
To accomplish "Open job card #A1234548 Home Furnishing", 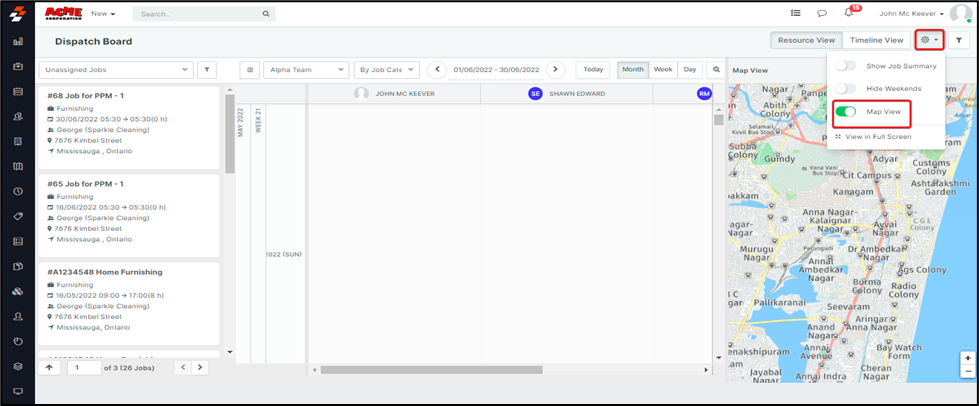I will click(129, 304).
